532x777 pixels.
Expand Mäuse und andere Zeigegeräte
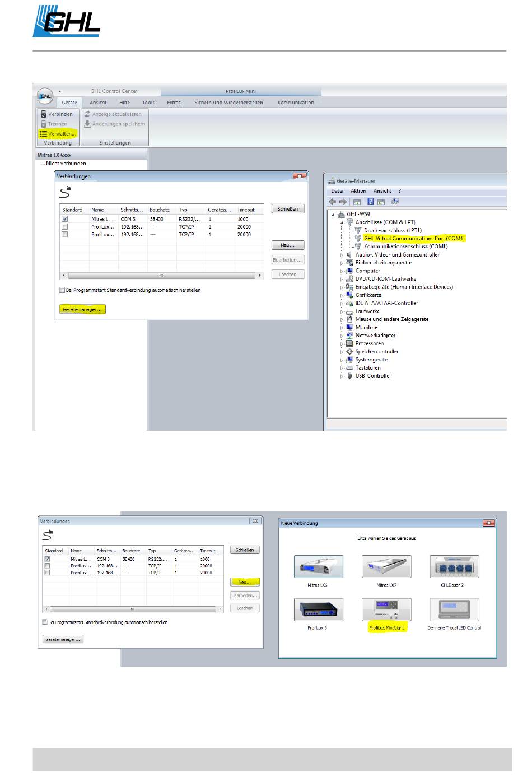pyautogui.click(x=342, y=319)
